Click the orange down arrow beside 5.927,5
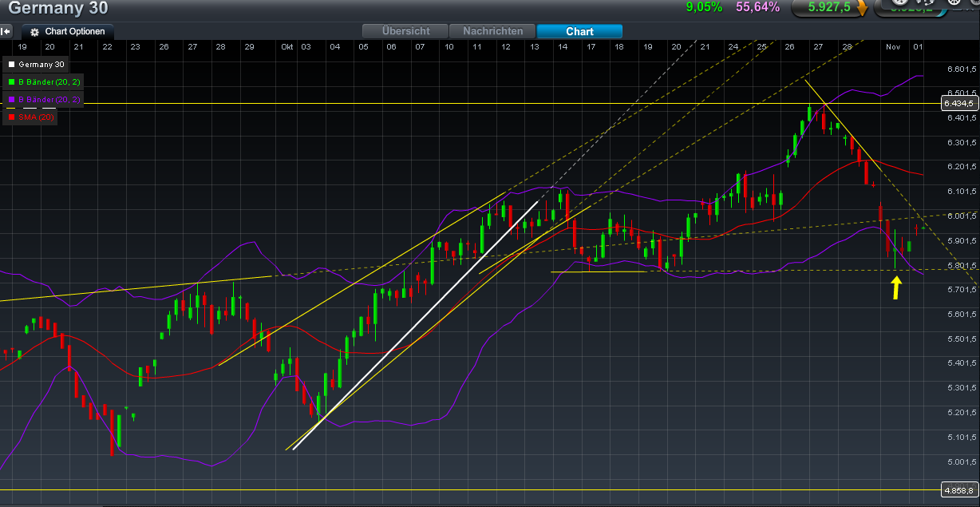 click(x=863, y=10)
